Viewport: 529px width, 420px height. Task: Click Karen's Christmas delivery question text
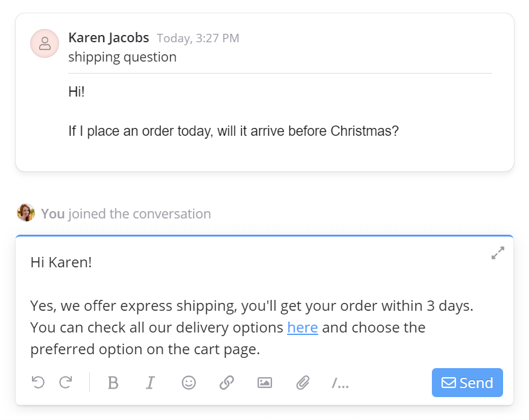pyautogui.click(x=233, y=131)
